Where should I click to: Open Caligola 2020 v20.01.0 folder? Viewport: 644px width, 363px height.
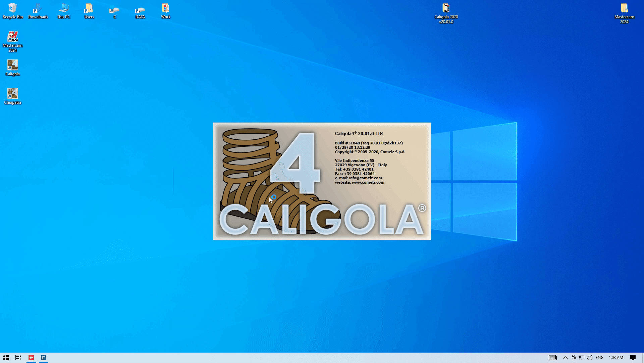click(446, 8)
